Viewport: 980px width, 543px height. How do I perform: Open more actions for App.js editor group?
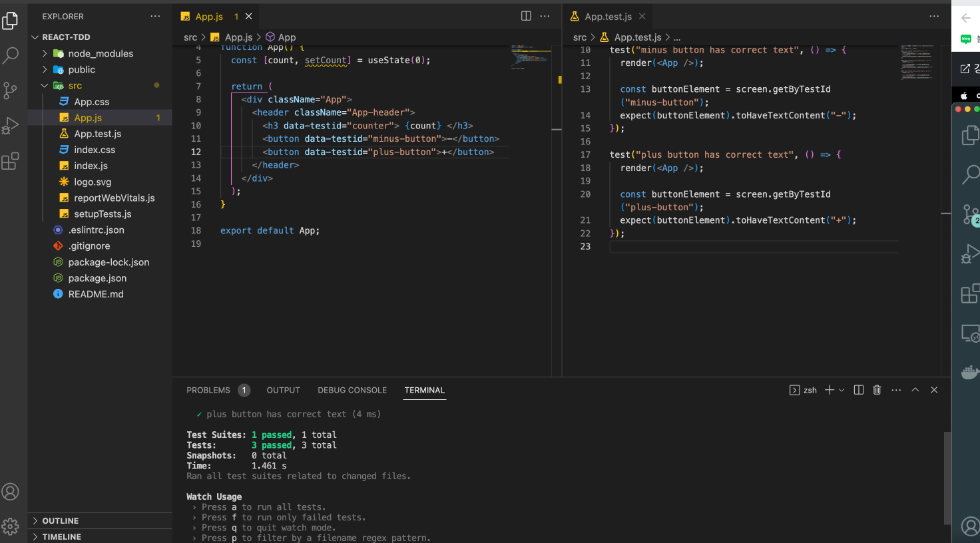click(x=545, y=16)
